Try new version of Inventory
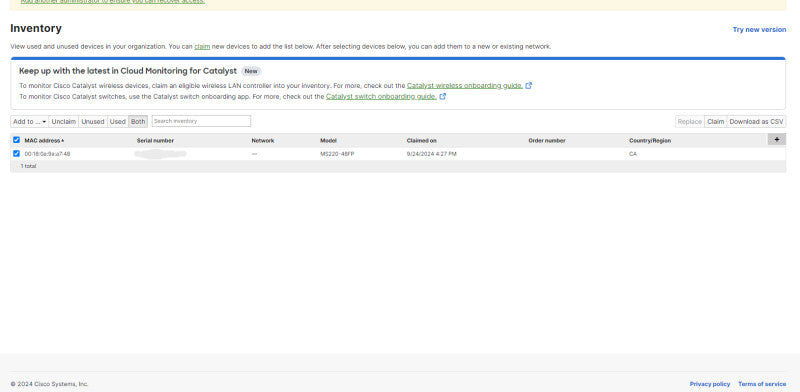The width and height of the screenshot is (800, 392). [759, 30]
